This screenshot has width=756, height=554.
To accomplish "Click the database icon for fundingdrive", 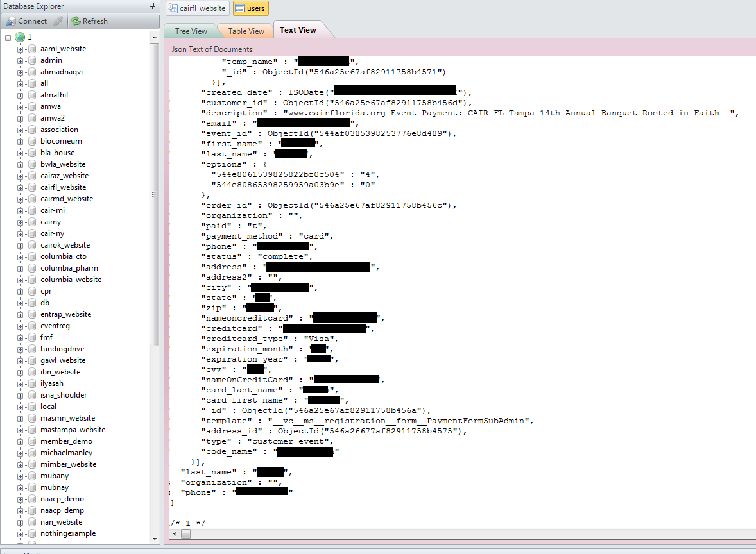I will click(x=32, y=349).
